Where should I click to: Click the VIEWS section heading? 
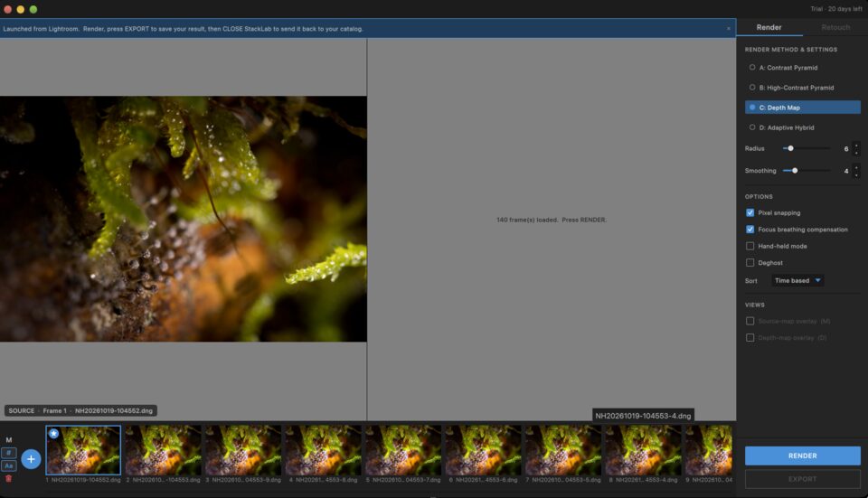pyautogui.click(x=754, y=305)
